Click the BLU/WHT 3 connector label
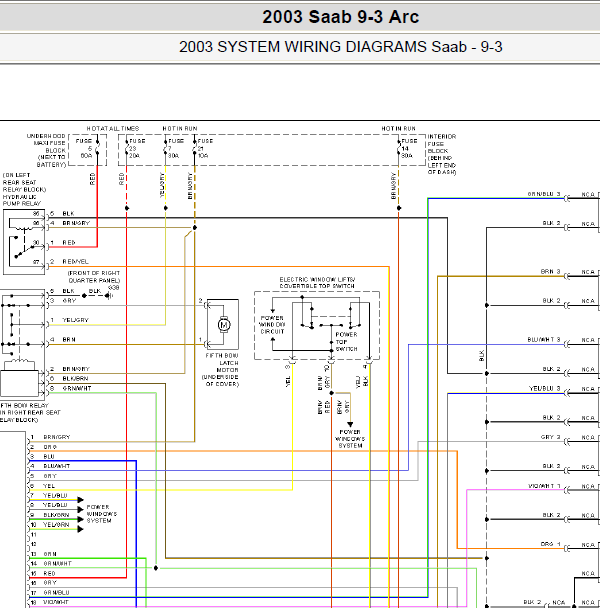This screenshot has width=600, height=608. coord(544,340)
